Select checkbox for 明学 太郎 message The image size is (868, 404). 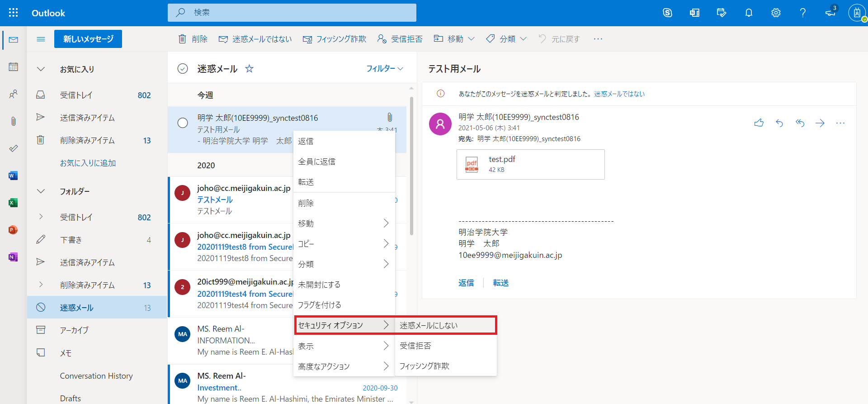pyautogui.click(x=183, y=123)
